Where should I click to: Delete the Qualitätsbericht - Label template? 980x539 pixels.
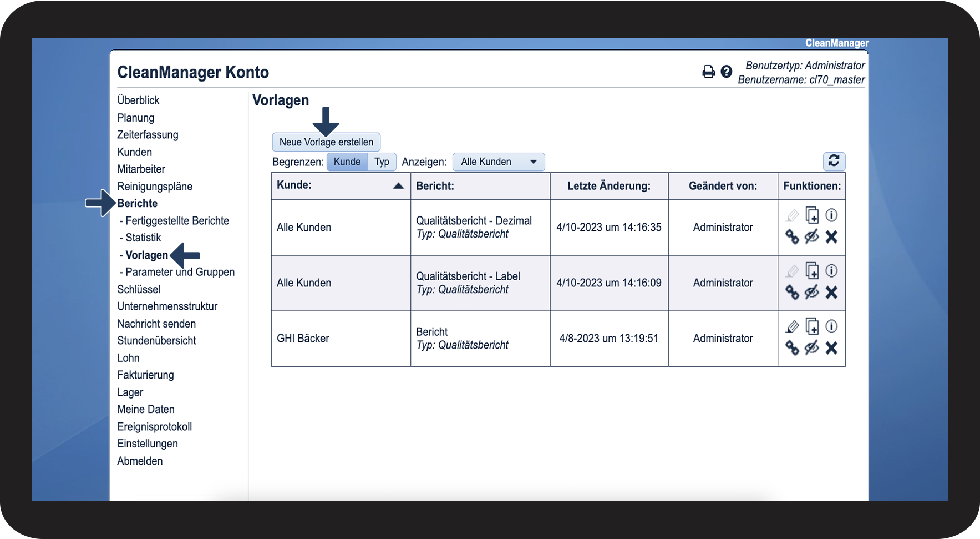pyautogui.click(x=831, y=293)
